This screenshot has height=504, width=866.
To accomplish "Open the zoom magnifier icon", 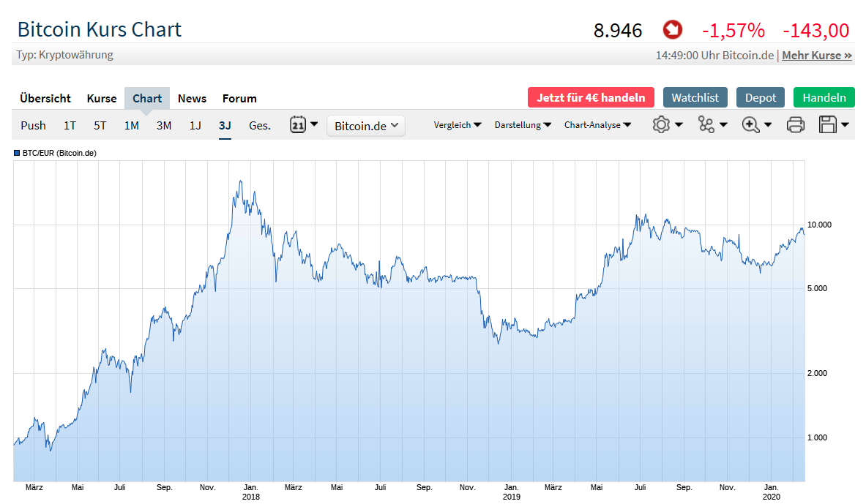I will [x=750, y=125].
